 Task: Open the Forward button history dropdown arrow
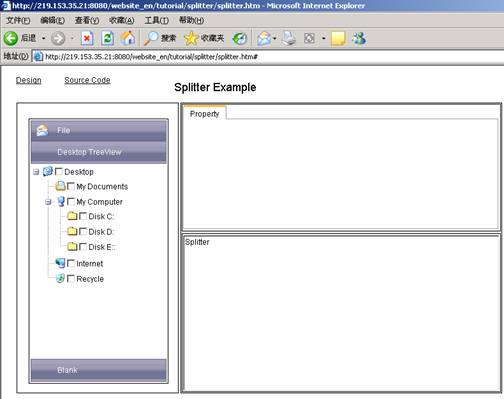click(x=72, y=39)
